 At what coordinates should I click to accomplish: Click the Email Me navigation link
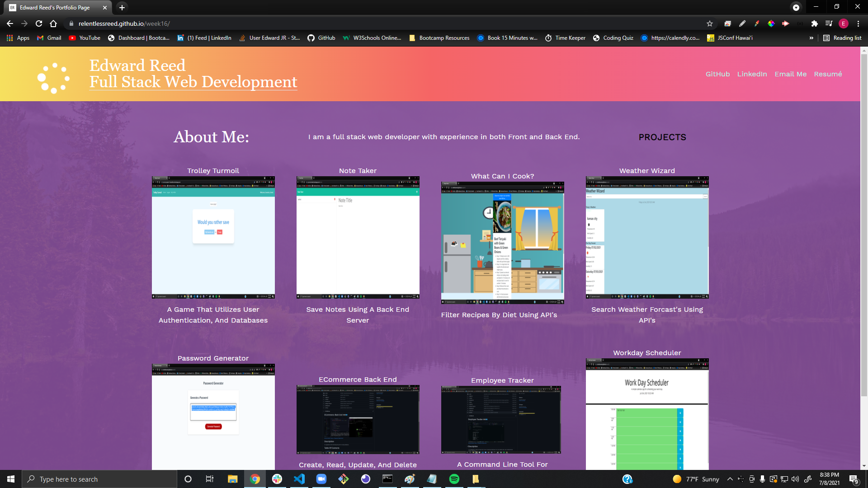coord(790,74)
